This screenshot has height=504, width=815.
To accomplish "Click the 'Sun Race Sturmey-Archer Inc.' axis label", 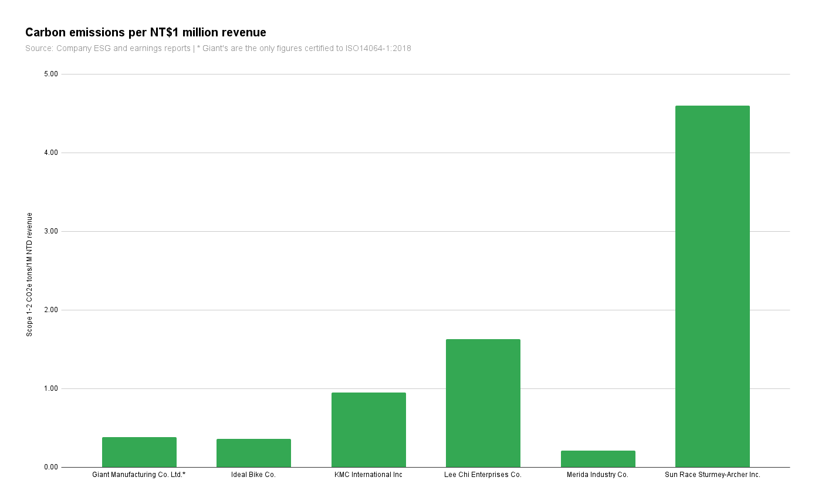I will [x=712, y=475].
